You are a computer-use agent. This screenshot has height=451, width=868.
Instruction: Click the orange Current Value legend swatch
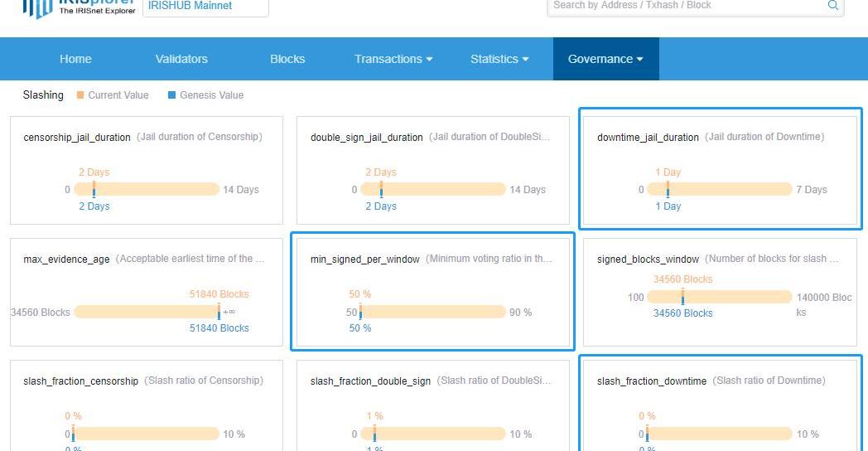pos(80,95)
